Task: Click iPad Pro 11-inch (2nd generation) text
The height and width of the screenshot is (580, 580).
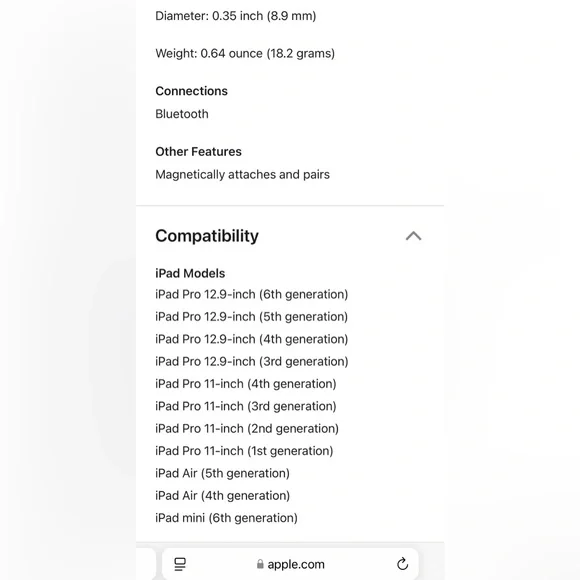Action: point(247,429)
